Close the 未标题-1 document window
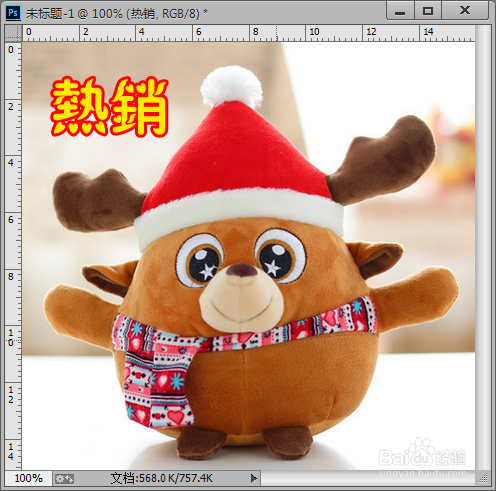The image size is (496, 491). tap(465, 11)
